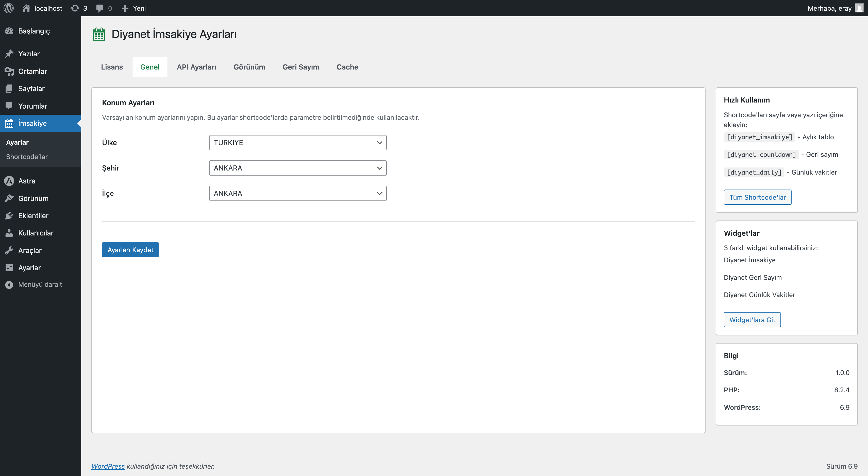This screenshot has width=868, height=476.
Task: Switch to the Görünüm tab
Action: coord(249,67)
